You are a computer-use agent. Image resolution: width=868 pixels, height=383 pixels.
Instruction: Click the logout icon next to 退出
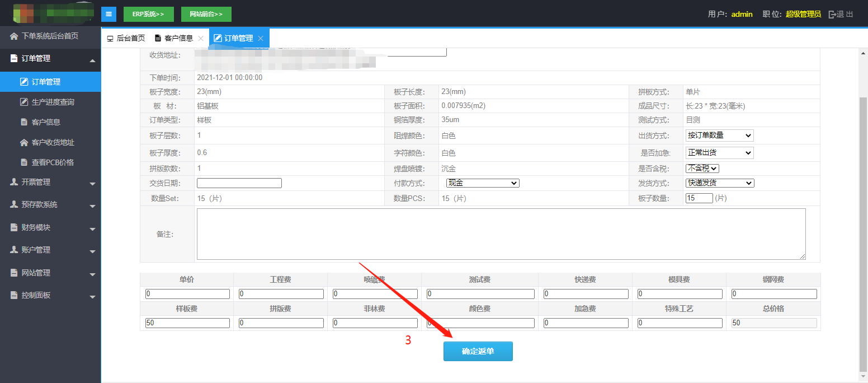coord(832,14)
